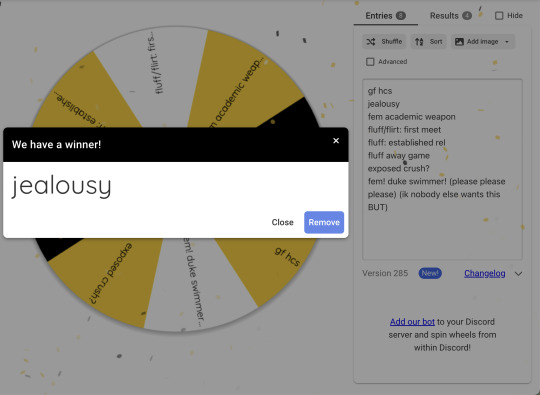Click the New! version badge
Image resolution: width=540 pixels, height=395 pixels.
pos(430,273)
